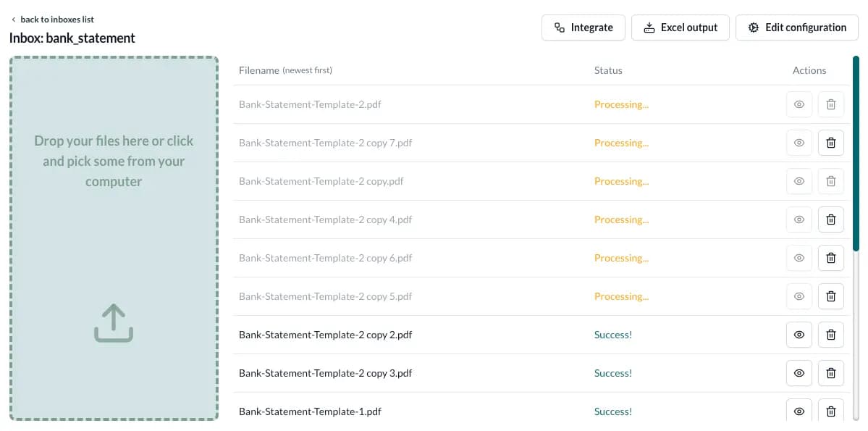The image size is (868, 431).
Task: Preview Bank-Statement-Template-2 copy 2.pdf with eye icon
Action: [799, 335]
